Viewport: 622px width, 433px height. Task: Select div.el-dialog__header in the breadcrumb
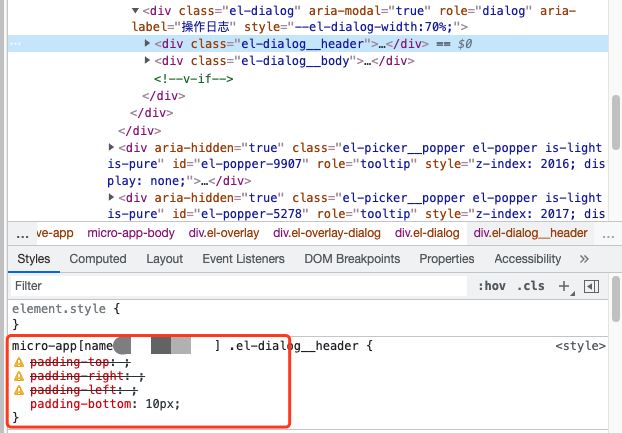530,233
